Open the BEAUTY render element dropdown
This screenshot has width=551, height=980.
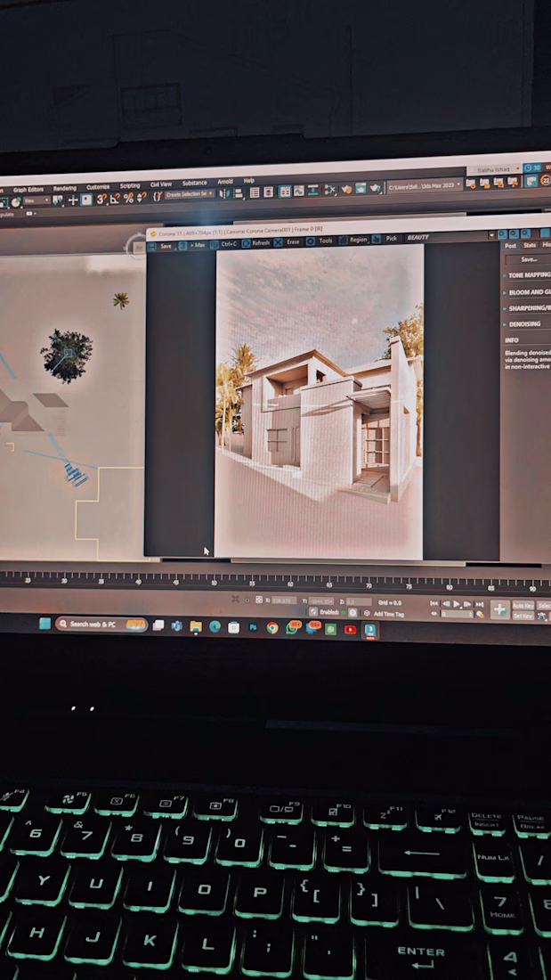(x=450, y=237)
